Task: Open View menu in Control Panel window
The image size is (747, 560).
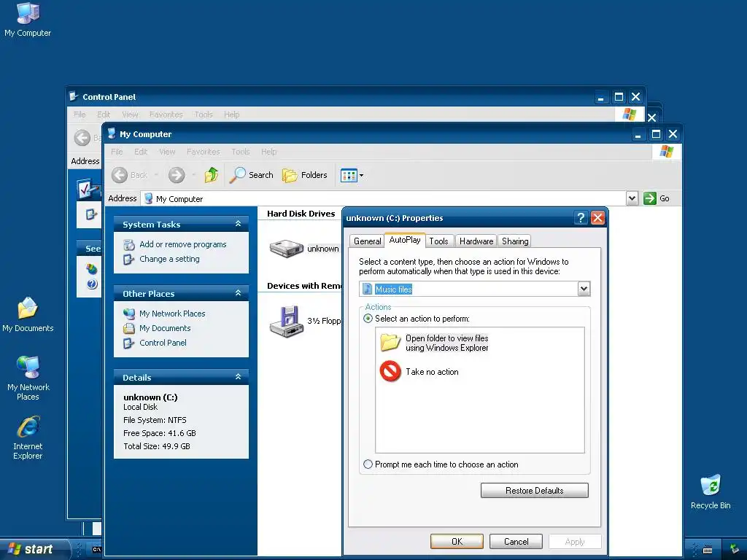Action: tap(130, 114)
